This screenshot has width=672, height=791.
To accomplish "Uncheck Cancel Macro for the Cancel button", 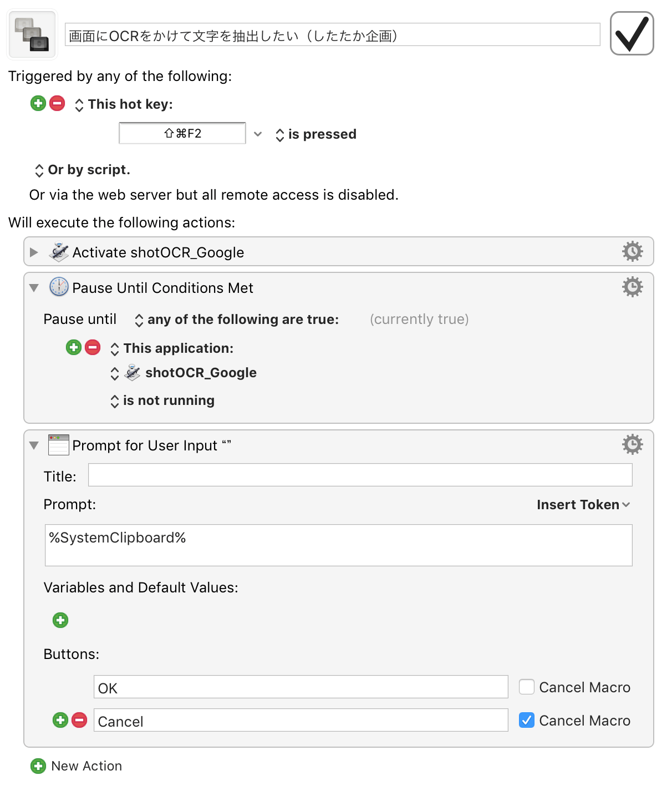I will tap(527, 720).
